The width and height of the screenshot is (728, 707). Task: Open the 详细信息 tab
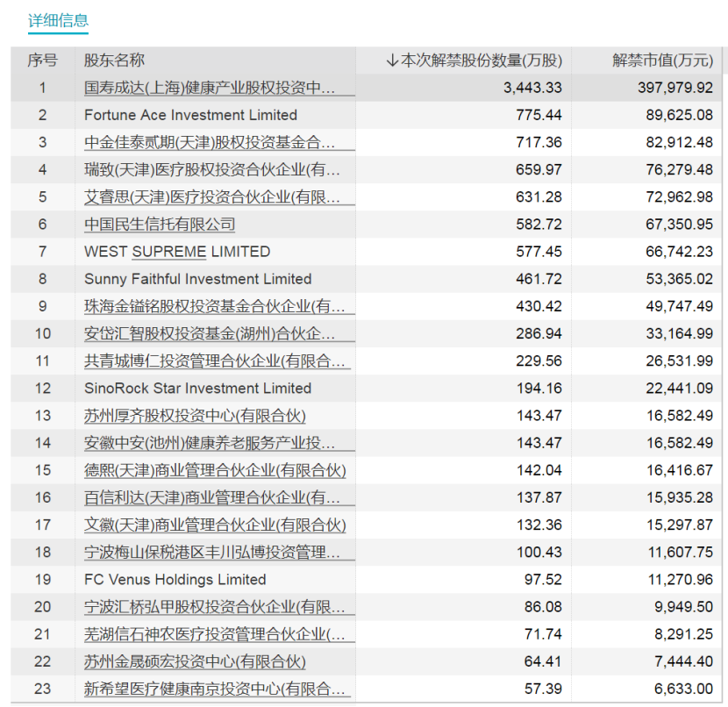(x=58, y=20)
